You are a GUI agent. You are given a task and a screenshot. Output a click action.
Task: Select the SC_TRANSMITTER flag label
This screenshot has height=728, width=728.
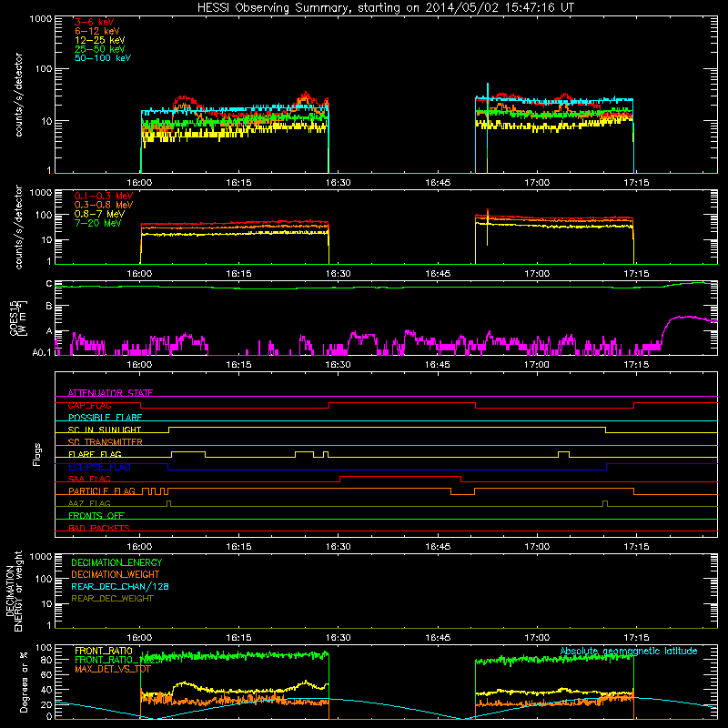(106, 442)
